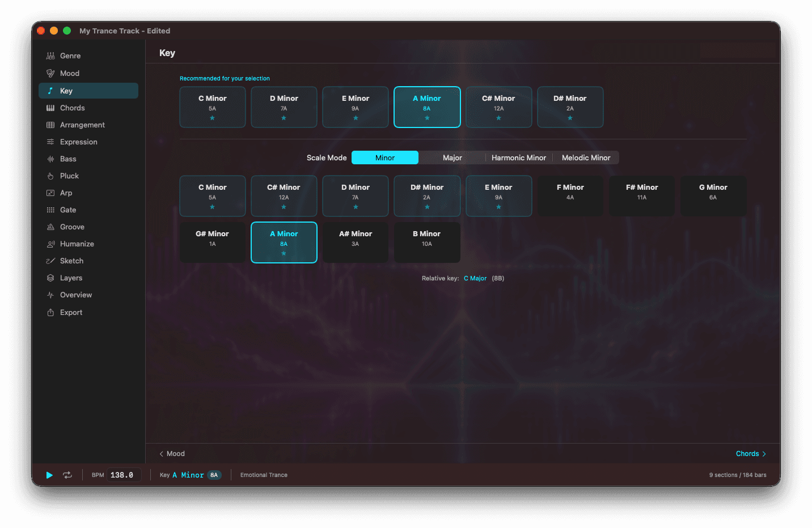Open the Overview pulse icon
Screen dimensions: 812x528
pyautogui.click(x=50, y=295)
